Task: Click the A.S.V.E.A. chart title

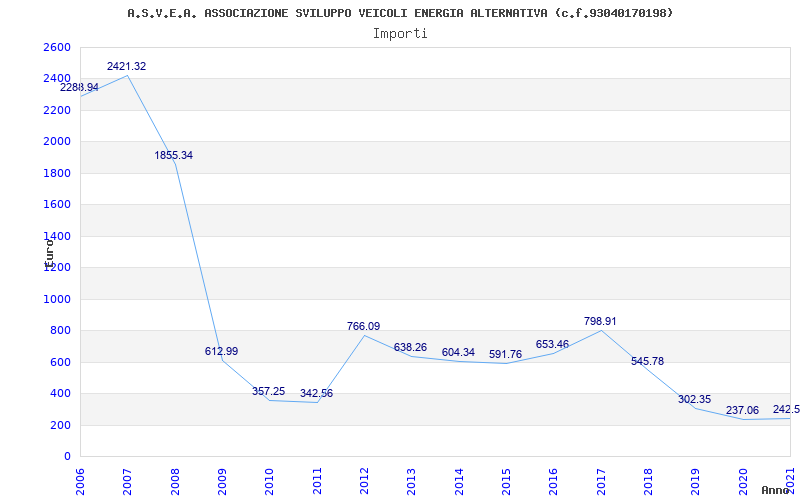Action: click(400, 13)
